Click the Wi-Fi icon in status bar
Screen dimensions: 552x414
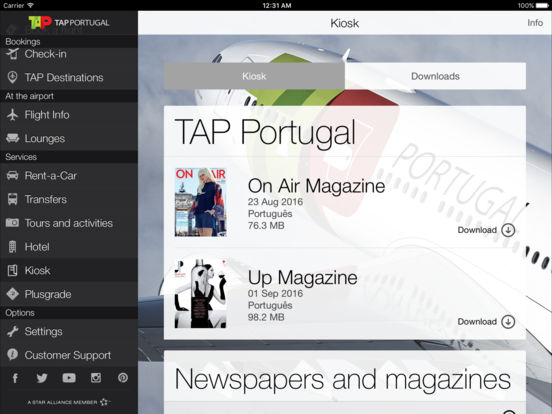pos(30,5)
